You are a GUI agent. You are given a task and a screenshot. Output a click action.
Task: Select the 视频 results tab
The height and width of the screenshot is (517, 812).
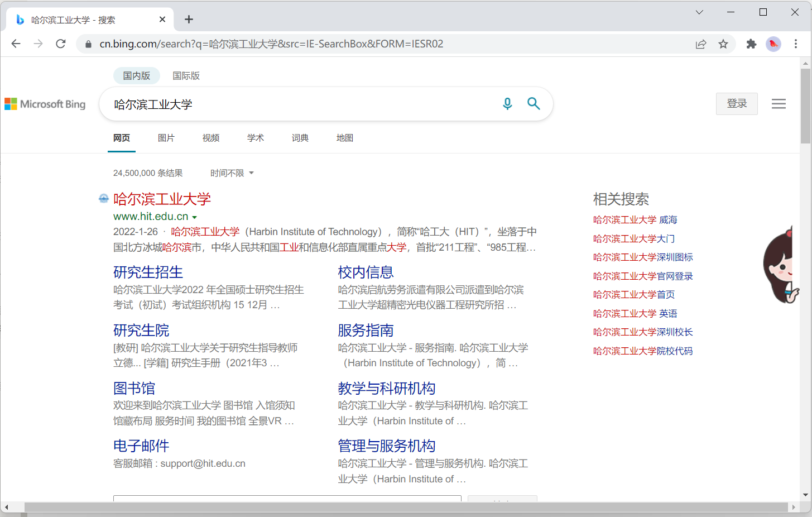click(x=211, y=138)
